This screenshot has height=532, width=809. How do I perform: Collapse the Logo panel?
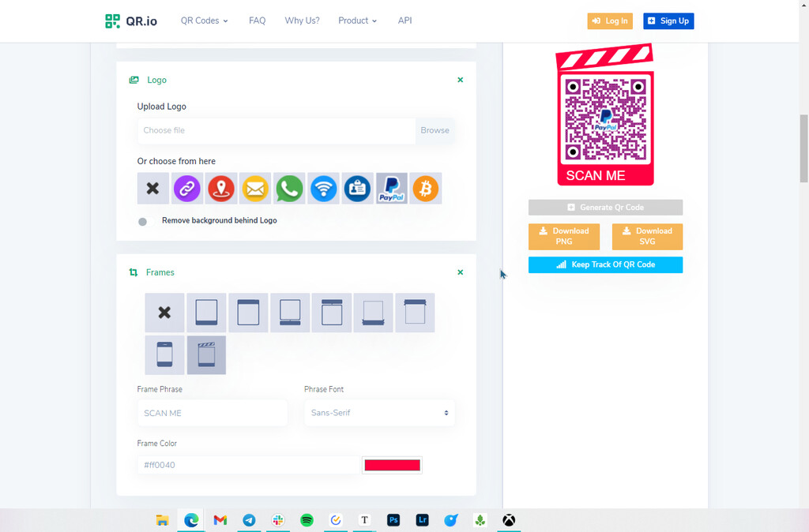coord(460,80)
